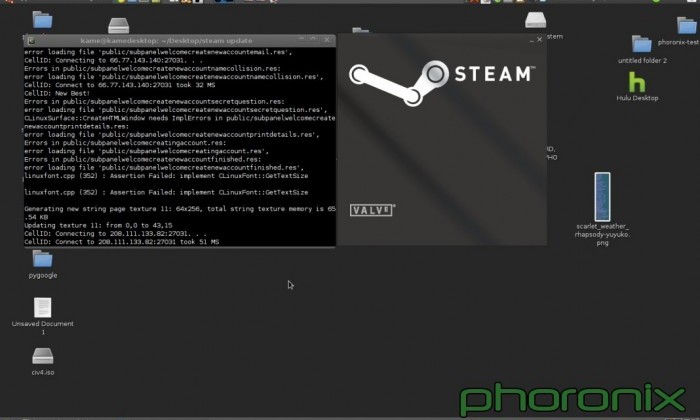The width and height of the screenshot is (700, 420).
Task: Click the 'CellID: Connecting to 208.111.133.82:27031' line
Action: pos(115,233)
